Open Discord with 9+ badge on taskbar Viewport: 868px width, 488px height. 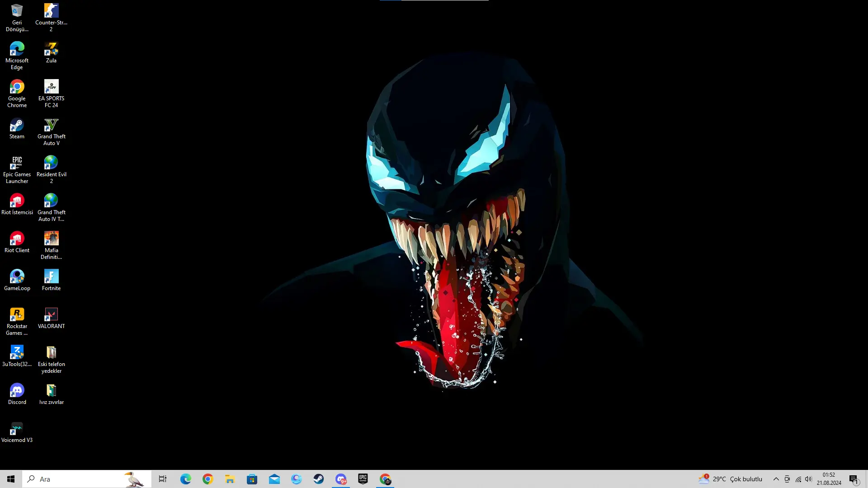tap(341, 479)
